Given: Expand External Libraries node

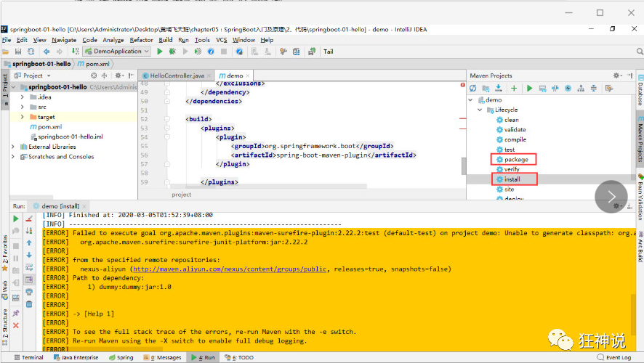Looking at the screenshot, I should pos(13,147).
